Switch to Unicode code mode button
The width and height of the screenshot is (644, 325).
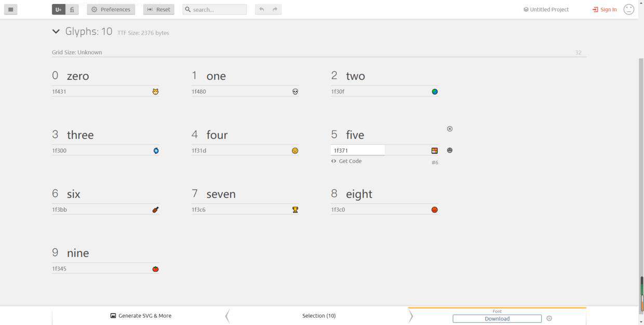[x=59, y=9]
